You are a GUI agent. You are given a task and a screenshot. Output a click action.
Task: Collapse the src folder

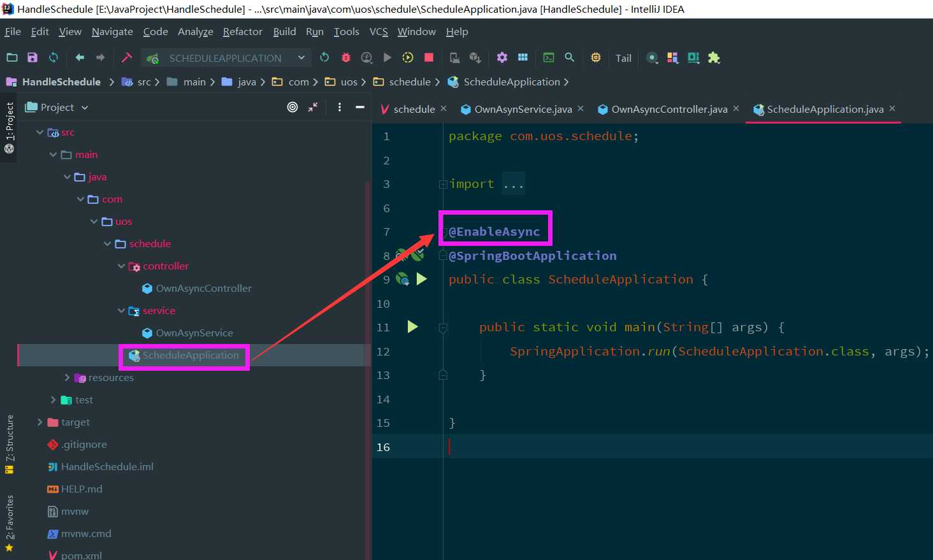(40, 133)
